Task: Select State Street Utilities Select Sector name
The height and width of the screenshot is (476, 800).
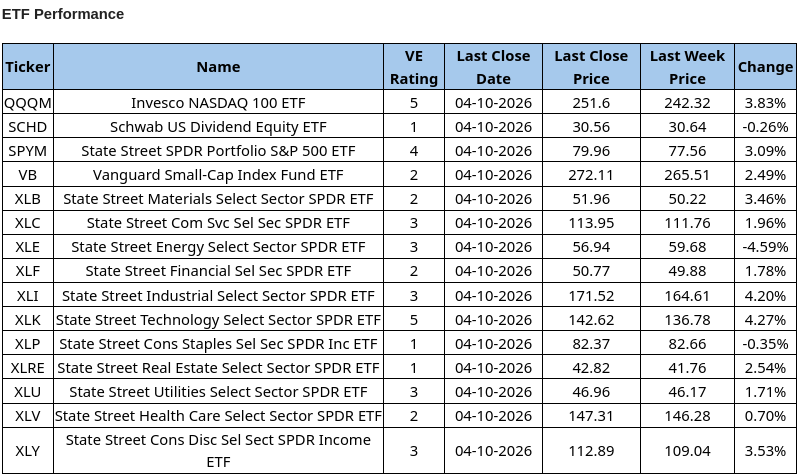Action: point(218,392)
